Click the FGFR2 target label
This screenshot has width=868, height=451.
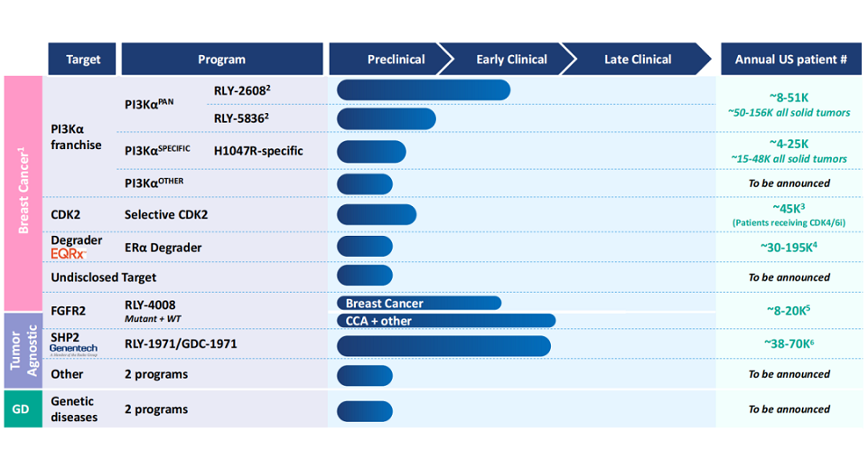tap(68, 311)
